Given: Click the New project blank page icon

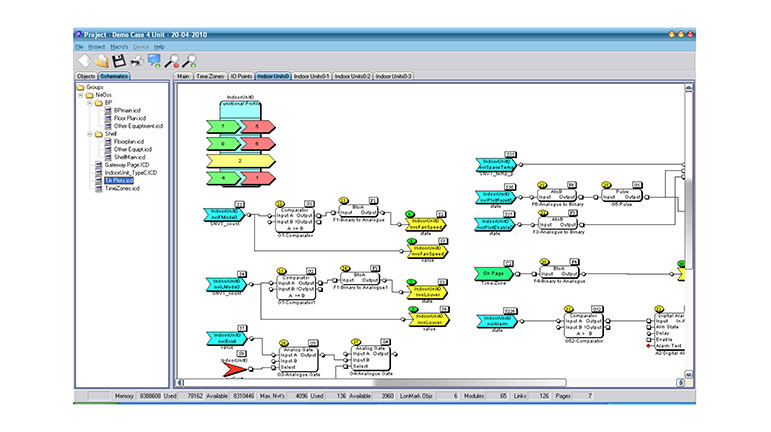Looking at the screenshot, I should [x=83, y=61].
